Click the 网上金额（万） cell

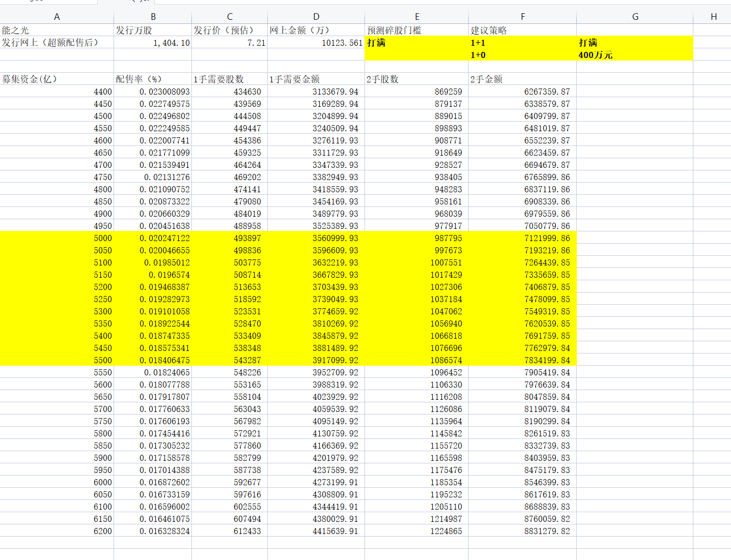316,30
